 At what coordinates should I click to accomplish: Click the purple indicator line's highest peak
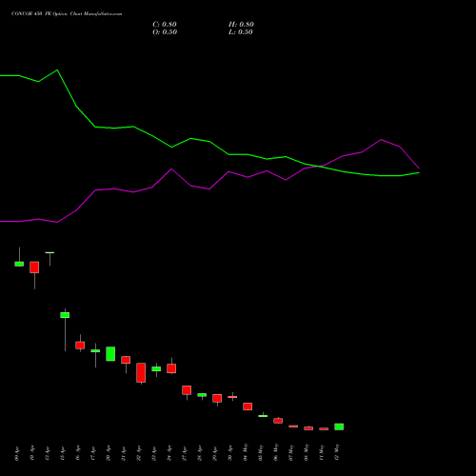click(x=381, y=139)
